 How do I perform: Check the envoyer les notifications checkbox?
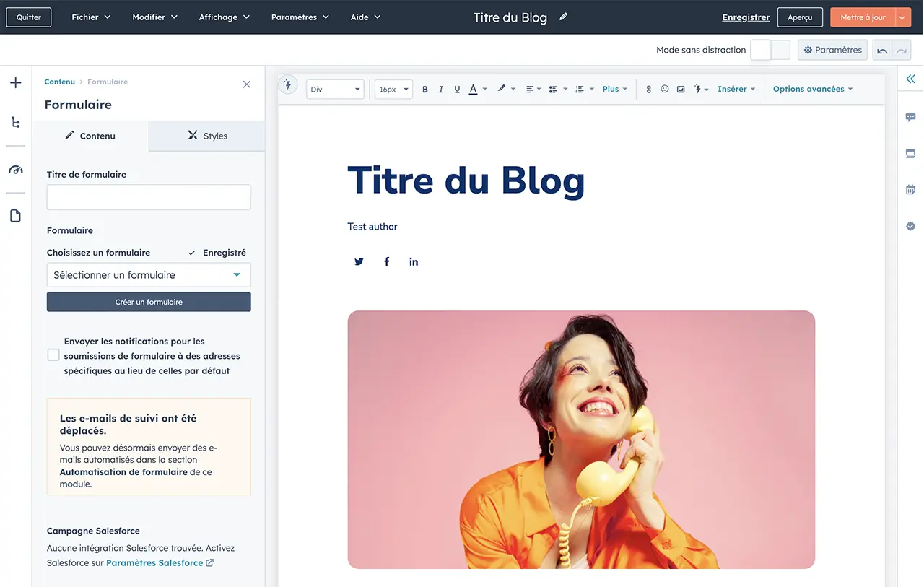pos(53,355)
